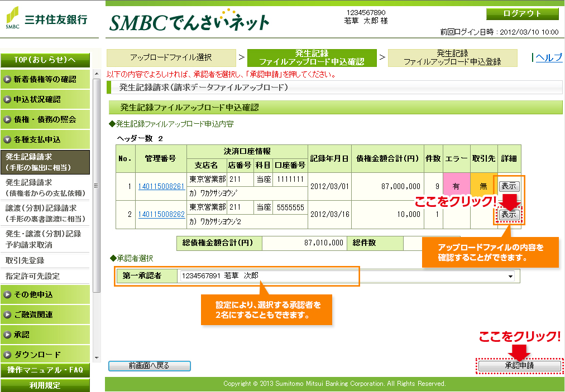This screenshot has width=565, height=392.
Task: Click 発生記録ファイルアップロード申込登録 step
Action: pyautogui.click(x=453, y=57)
